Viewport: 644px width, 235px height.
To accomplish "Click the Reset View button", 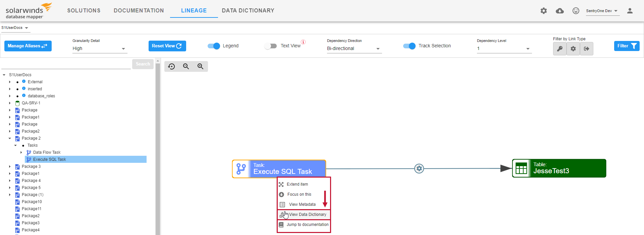I will point(167,46).
